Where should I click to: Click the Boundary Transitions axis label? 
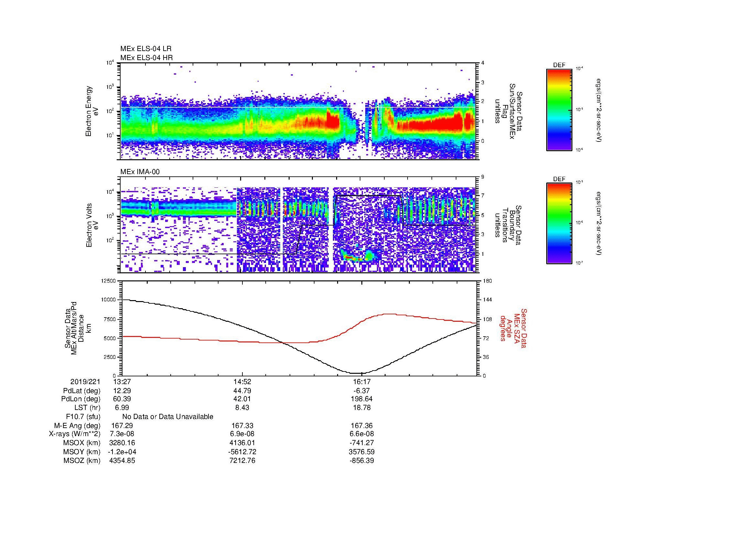click(508, 226)
